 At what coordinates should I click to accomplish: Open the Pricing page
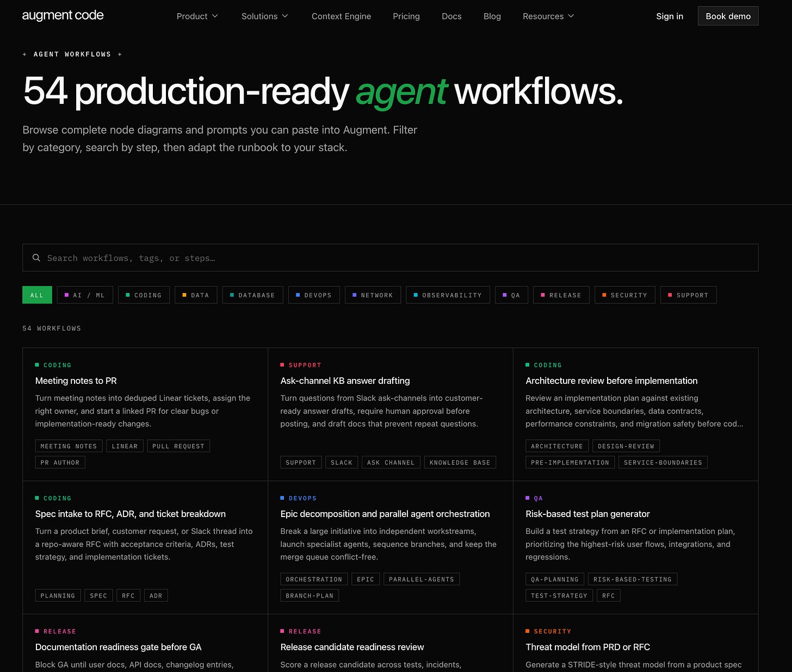click(406, 16)
